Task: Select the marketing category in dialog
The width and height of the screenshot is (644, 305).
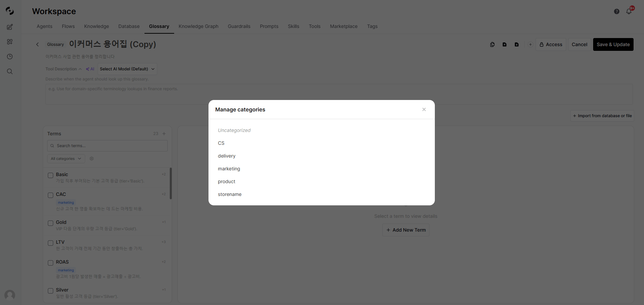Action: (229, 169)
